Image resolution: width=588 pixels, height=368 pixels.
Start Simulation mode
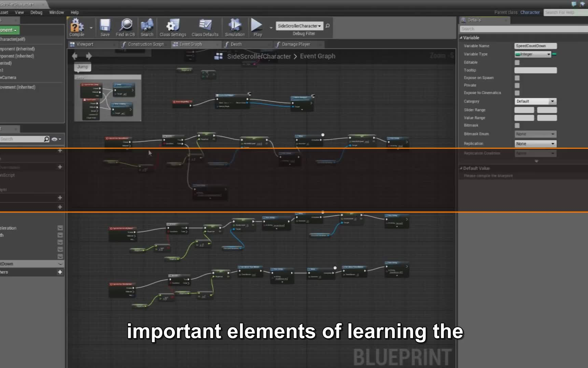point(235,27)
